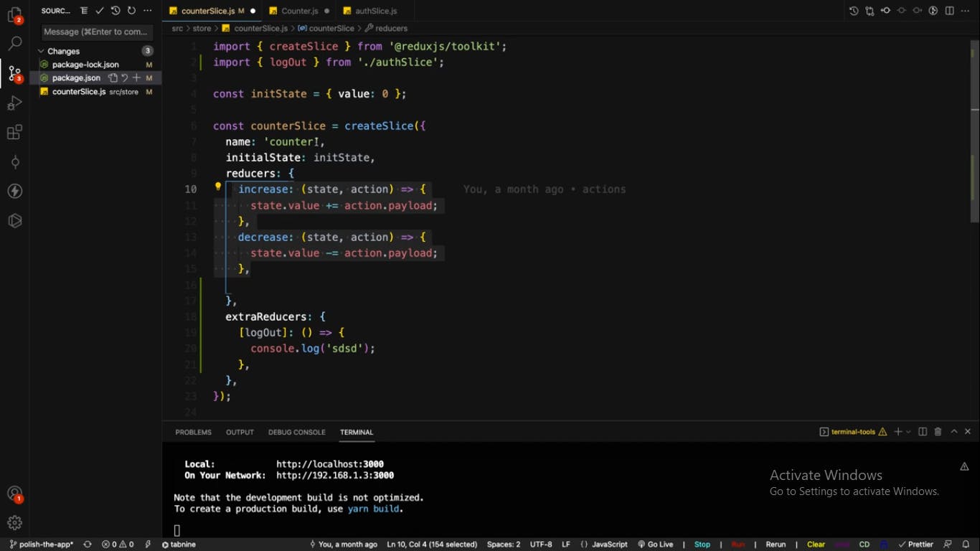Refresh the source control panel

click(x=131, y=11)
